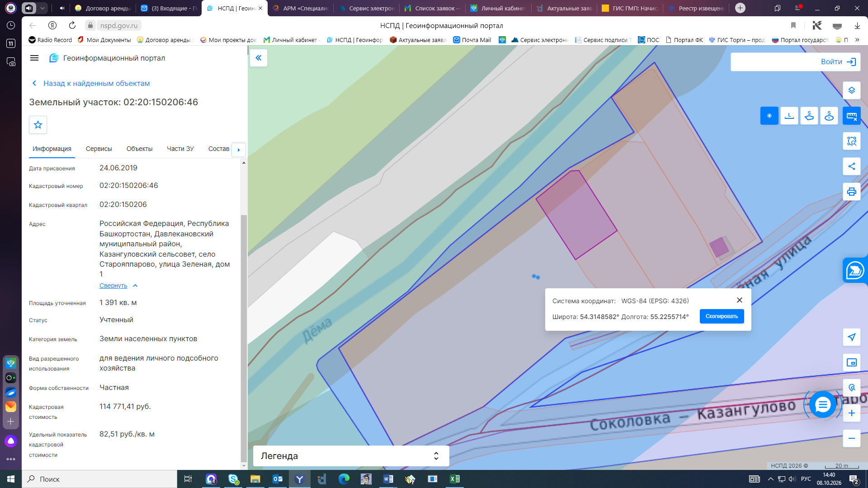Switch to the Сервисы tab
This screenshot has width=868, height=488.
pyautogui.click(x=99, y=149)
